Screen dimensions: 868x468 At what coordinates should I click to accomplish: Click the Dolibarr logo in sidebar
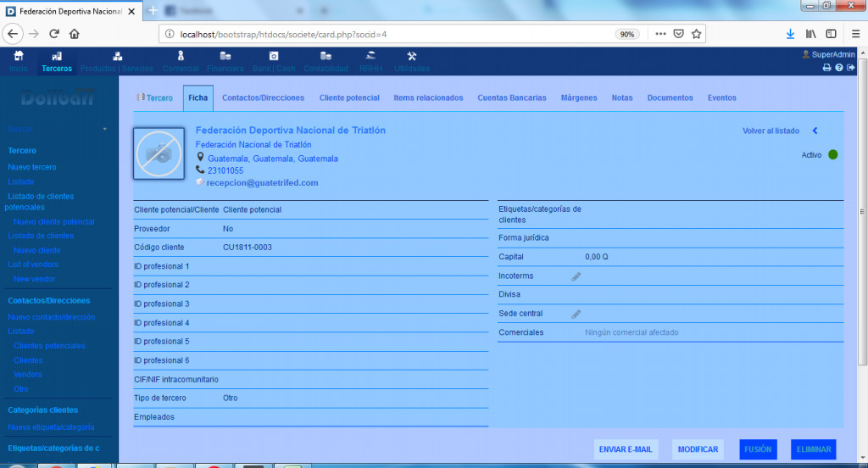coord(57,97)
